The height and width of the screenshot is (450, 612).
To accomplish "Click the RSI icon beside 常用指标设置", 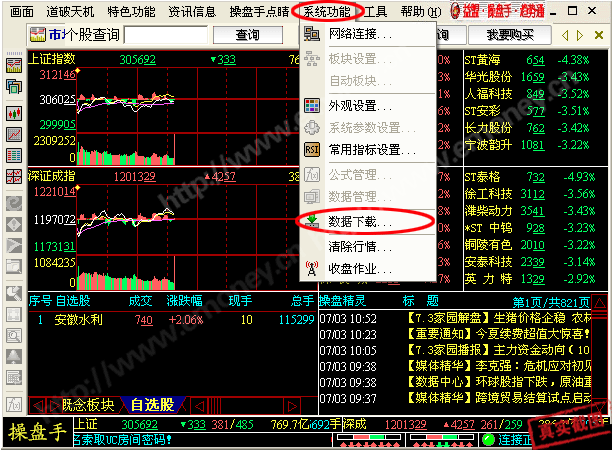I will (311, 150).
